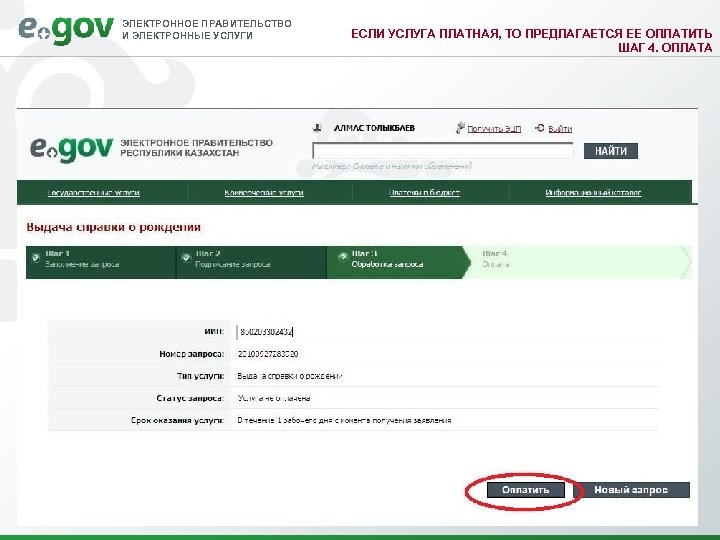Click the Статус запроса label

[190, 398]
